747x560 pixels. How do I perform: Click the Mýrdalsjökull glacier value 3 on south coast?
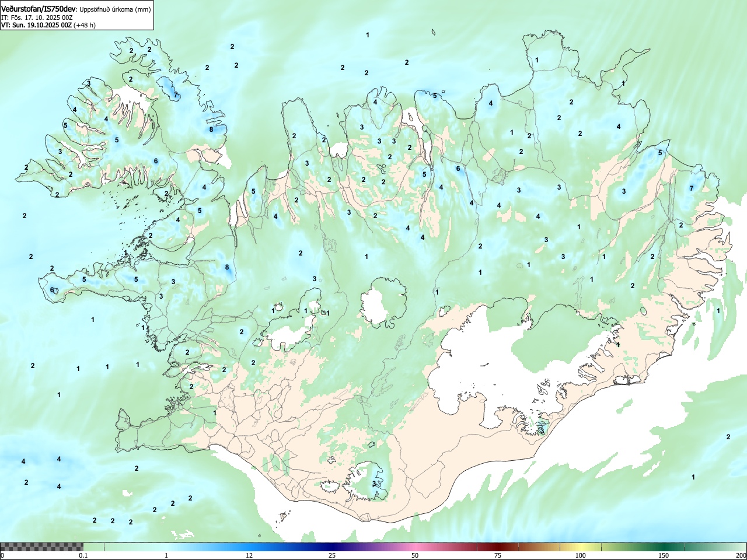click(373, 484)
